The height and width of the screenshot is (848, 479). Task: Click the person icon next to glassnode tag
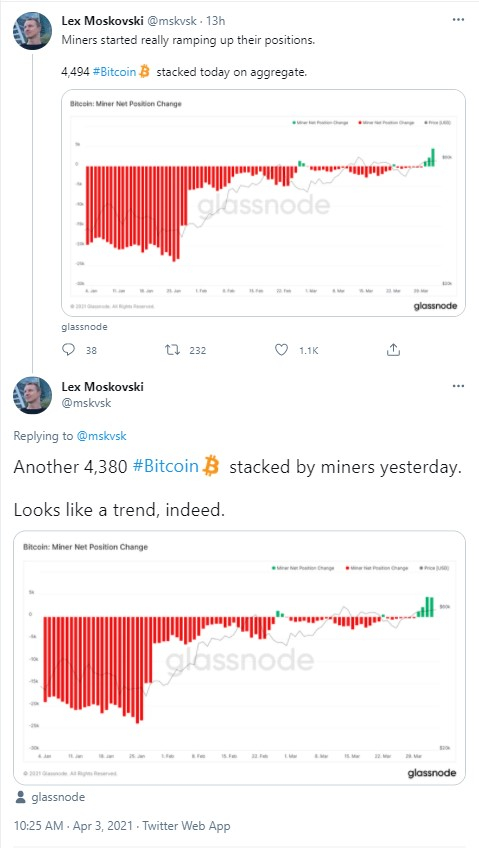[x=20, y=797]
